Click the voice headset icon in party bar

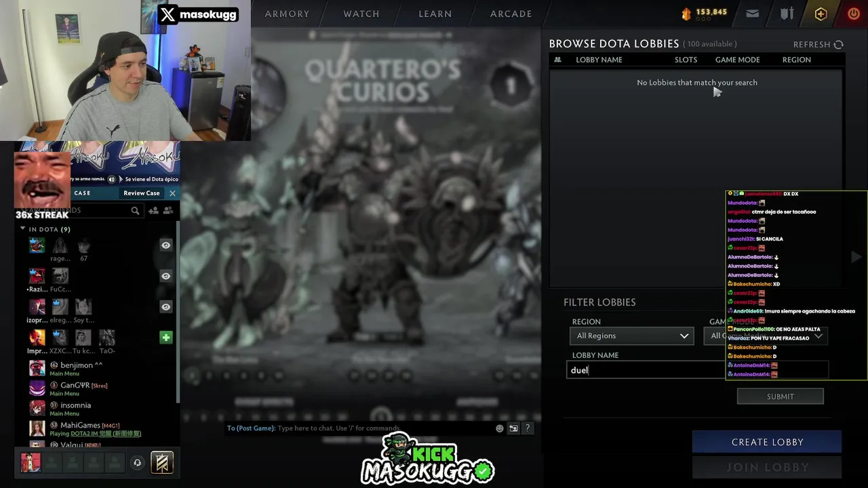tap(137, 463)
